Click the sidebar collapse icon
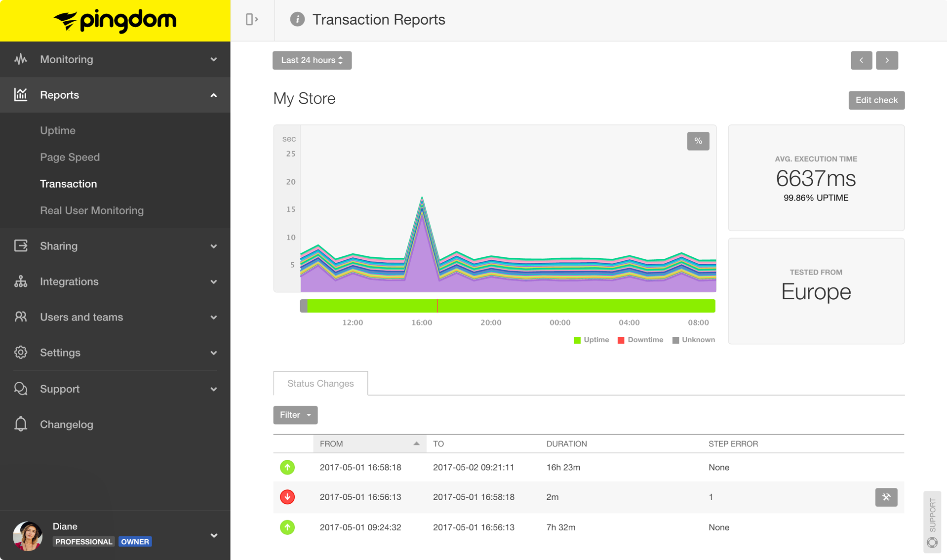 coord(252,19)
